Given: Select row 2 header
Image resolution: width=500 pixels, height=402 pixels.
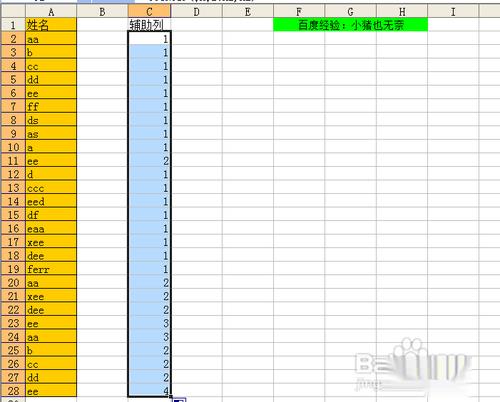Looking at the screenshot, I should (13, 39).
